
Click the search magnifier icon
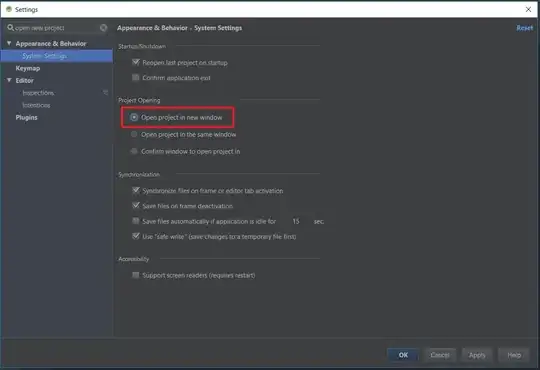tap(11, 28)
